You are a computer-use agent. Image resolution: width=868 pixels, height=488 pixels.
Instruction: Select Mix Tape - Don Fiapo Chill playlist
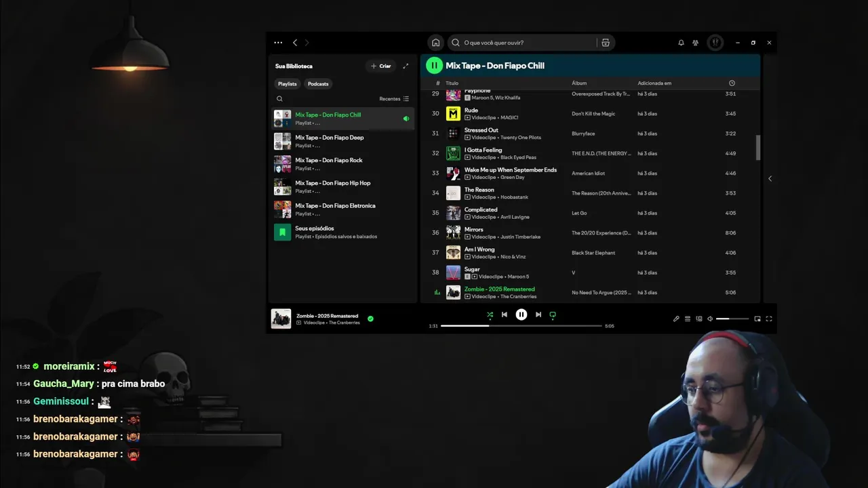[342, 119]
